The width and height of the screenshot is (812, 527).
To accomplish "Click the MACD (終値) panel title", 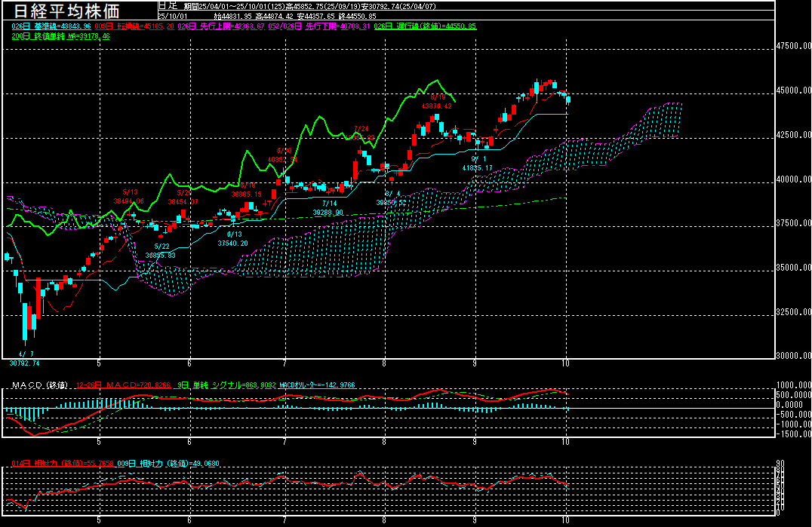I will click(39, 385).
